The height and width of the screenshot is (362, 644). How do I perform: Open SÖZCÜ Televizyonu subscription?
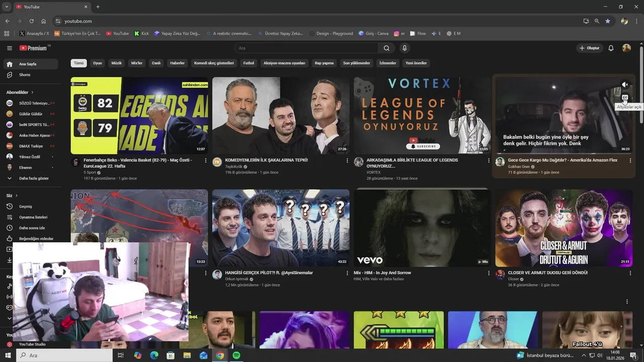click(x=31, y=104)
